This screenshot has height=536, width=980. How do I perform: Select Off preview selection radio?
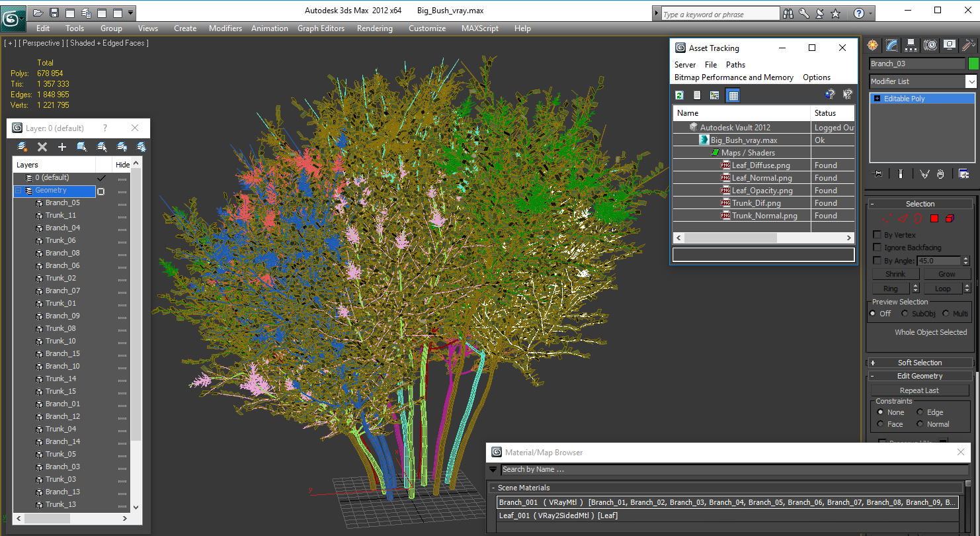click(874, 314)
